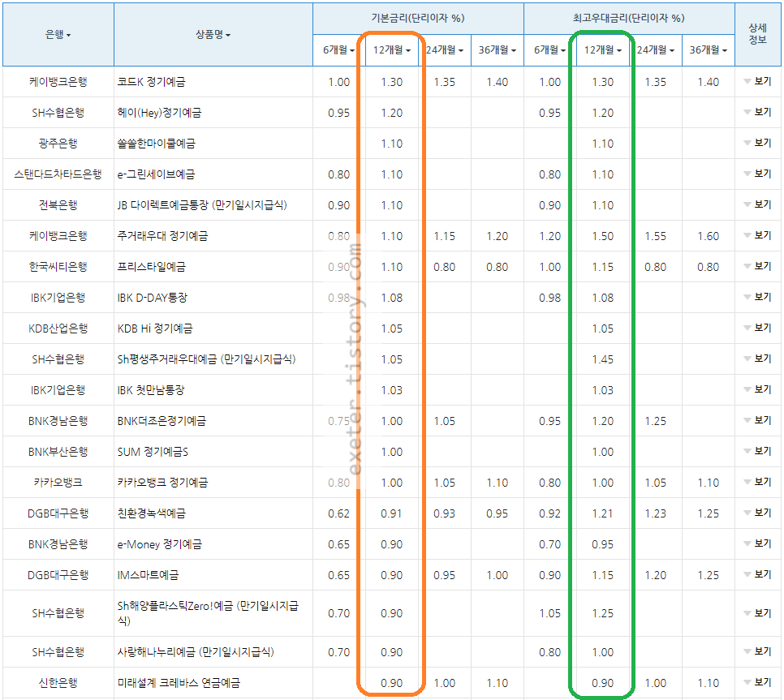Select product name IBK 첫만남통장
This screenshot has height=700, width=784.
(x=150, y=390)
